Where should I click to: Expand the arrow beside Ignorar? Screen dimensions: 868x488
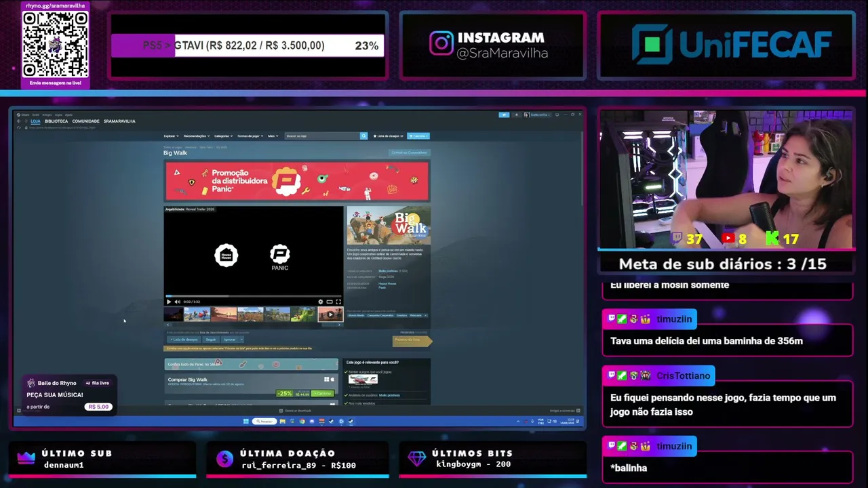242,340
